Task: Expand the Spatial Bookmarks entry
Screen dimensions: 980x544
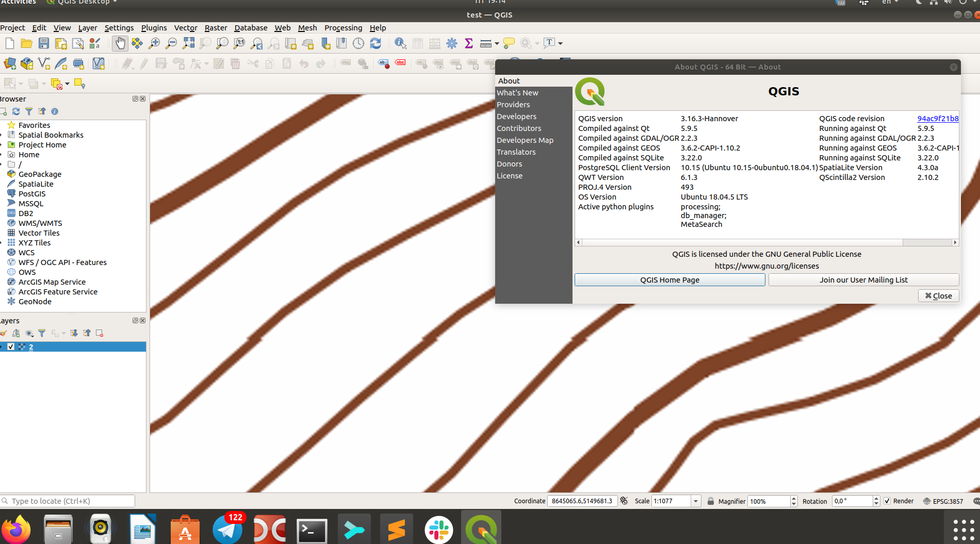Action: [x=3, y=135]
